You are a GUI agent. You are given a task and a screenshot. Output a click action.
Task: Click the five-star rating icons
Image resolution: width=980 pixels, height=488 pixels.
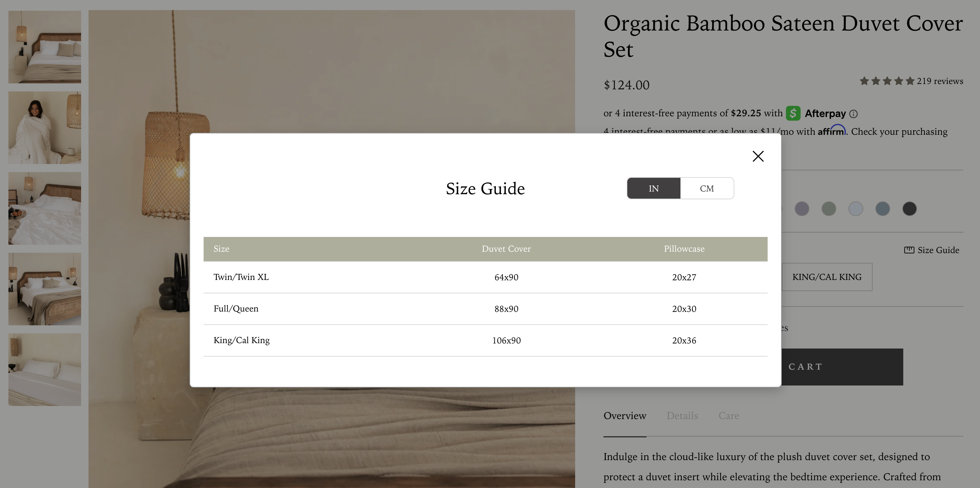click(x=886, y=81)
